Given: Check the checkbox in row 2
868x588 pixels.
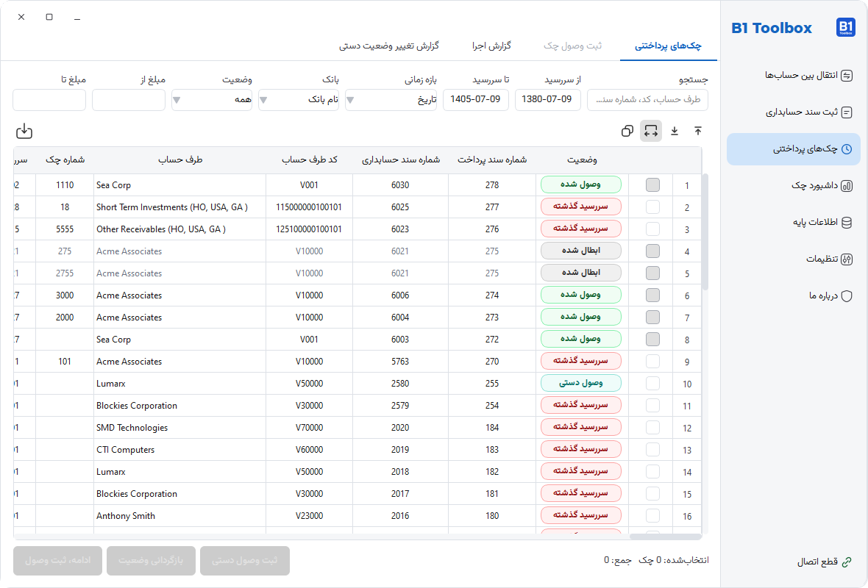Looking at the screenshot, I should click(x=652, y=207).
